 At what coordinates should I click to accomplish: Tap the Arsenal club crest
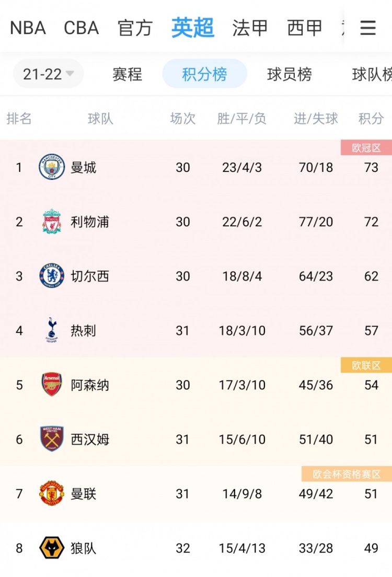[52, 384]
